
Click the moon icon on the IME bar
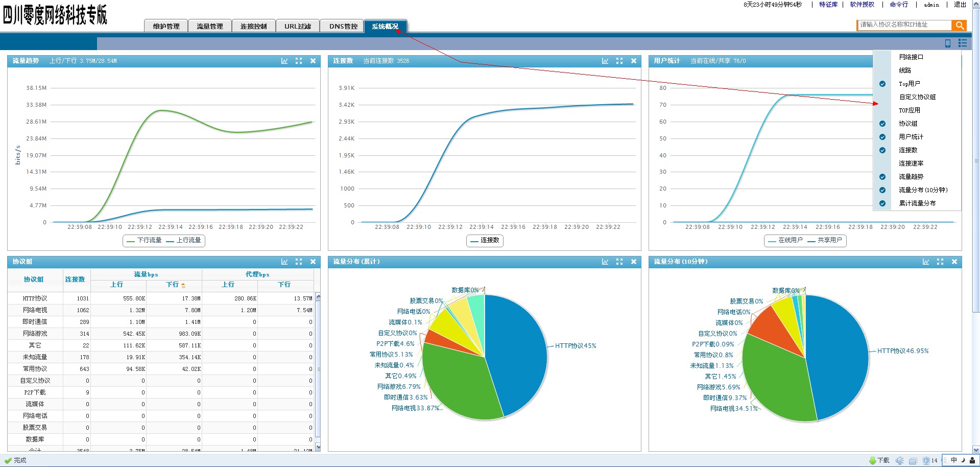click(963, 460)
